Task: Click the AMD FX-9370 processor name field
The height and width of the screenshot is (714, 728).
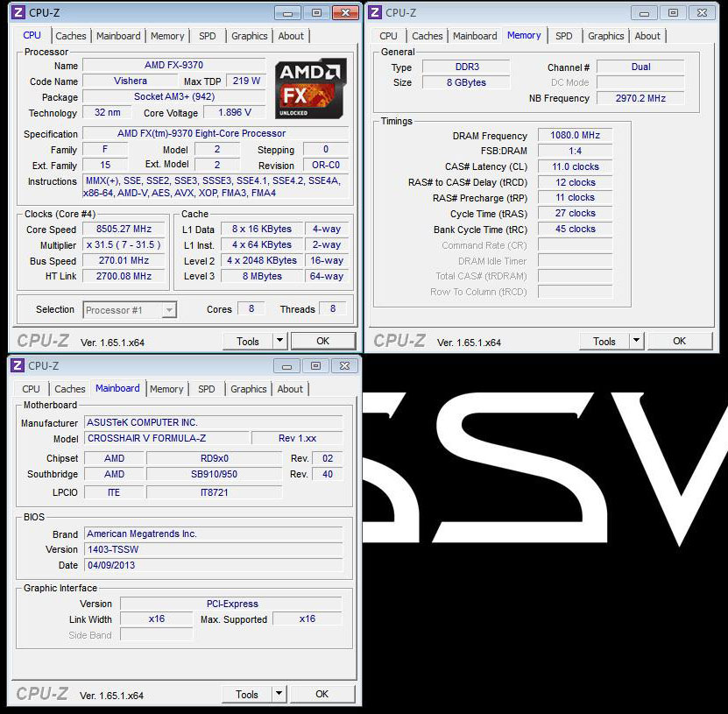Action: (174, 65)
